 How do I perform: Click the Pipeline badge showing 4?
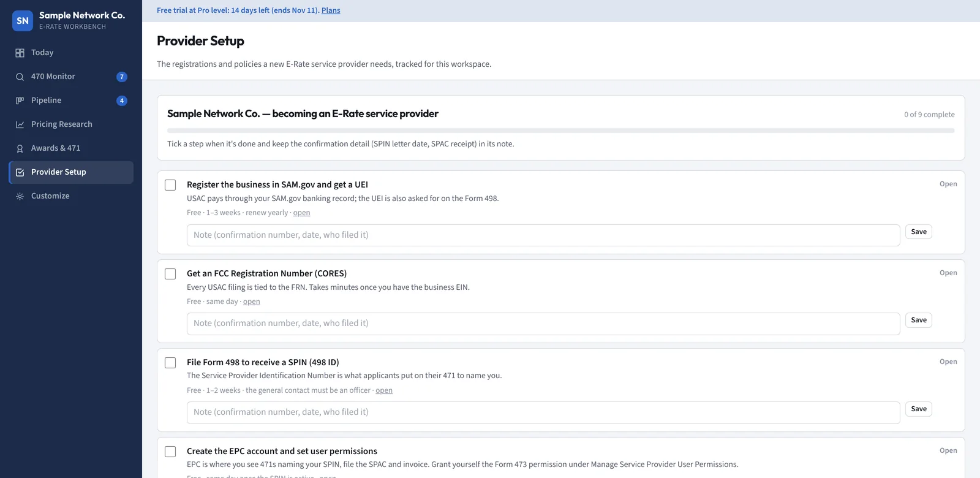click(122, 101)
